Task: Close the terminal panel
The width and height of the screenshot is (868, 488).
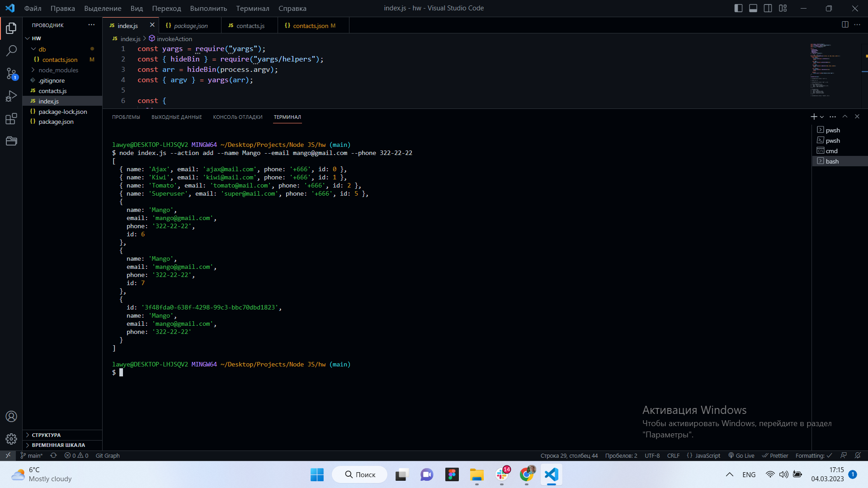Action: (857, 117)
